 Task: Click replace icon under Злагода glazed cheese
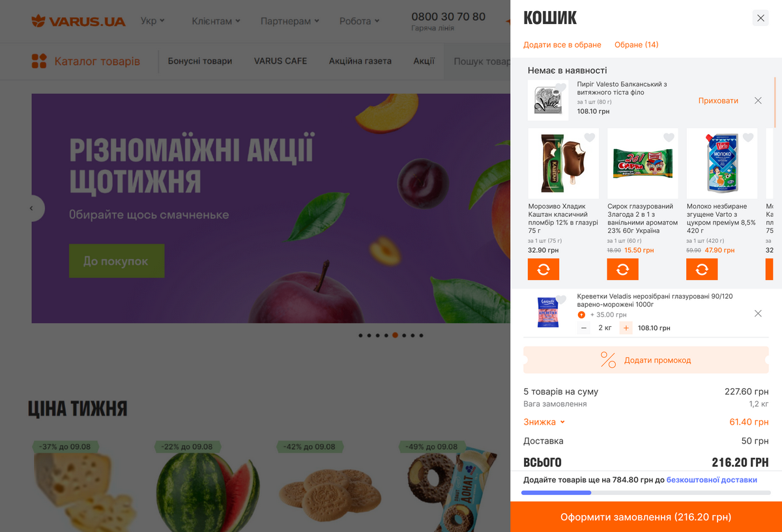(x=622, y=270)
